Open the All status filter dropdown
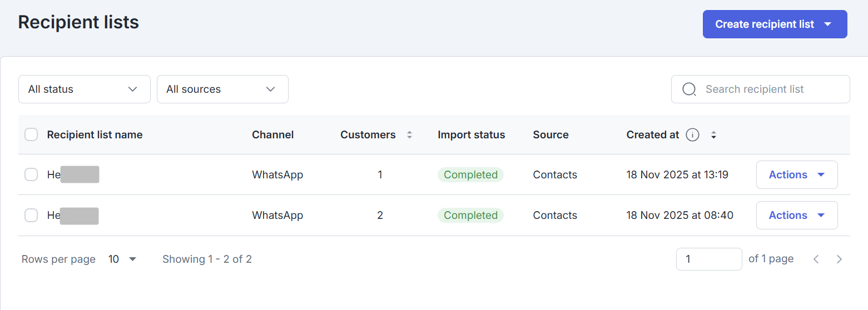This screenshot has width=868, height=310. pyautogui.click(x=85, y=89)
